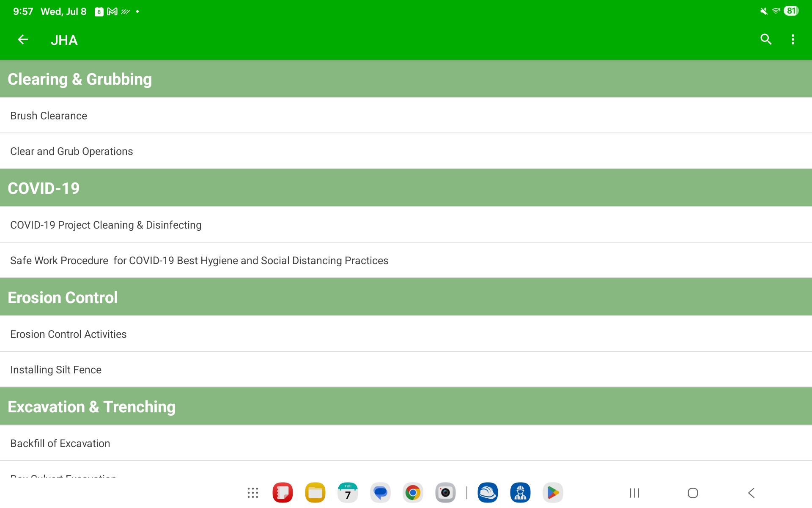Tap the COVID-19 section header

click(x=406, y=188)
